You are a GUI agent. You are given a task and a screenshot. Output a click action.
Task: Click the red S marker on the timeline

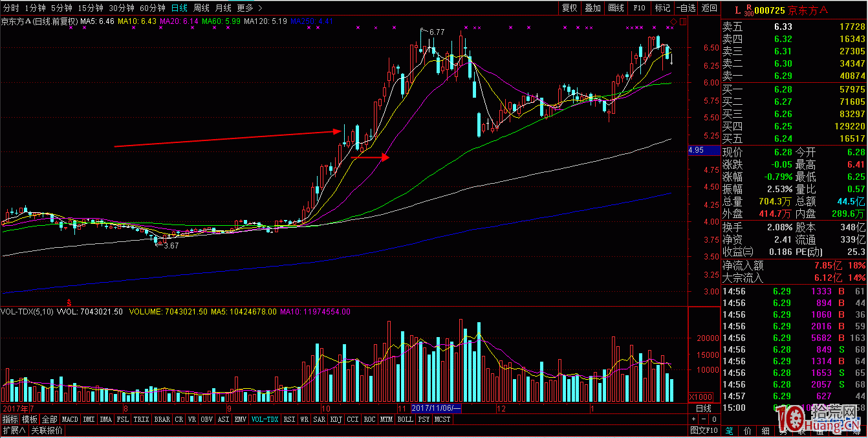click(69, 302)
